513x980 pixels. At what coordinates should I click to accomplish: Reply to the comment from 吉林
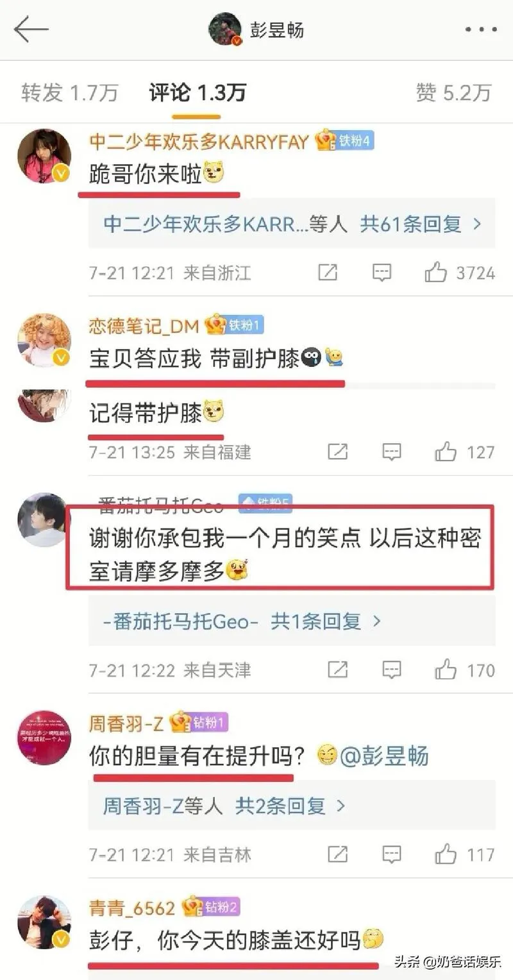[391, 854]
